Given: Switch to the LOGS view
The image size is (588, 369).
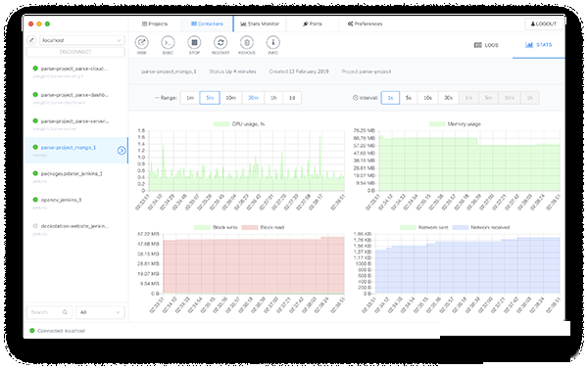Looking at the screenshot, I should 486,45.
